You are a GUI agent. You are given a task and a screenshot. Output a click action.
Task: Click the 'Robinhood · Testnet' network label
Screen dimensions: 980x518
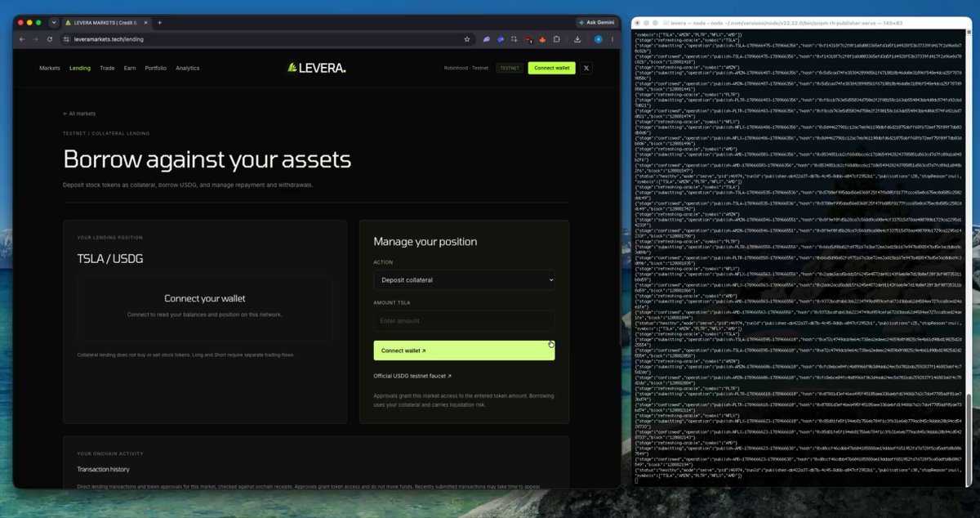click(x=466, y=68)
